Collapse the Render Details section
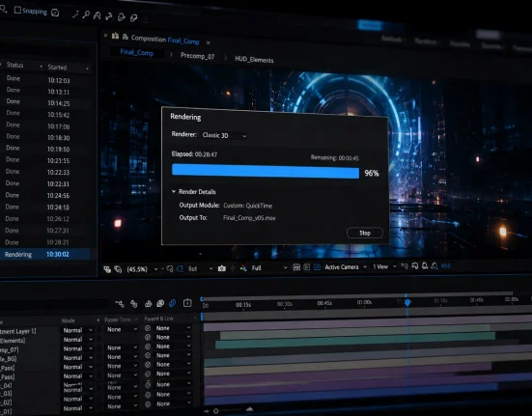The image size is (532, 416). click(174, 191)
